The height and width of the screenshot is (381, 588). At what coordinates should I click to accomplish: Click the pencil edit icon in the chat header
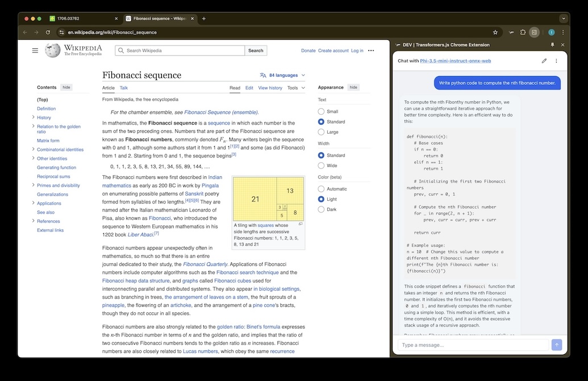(x=544, y=60)
